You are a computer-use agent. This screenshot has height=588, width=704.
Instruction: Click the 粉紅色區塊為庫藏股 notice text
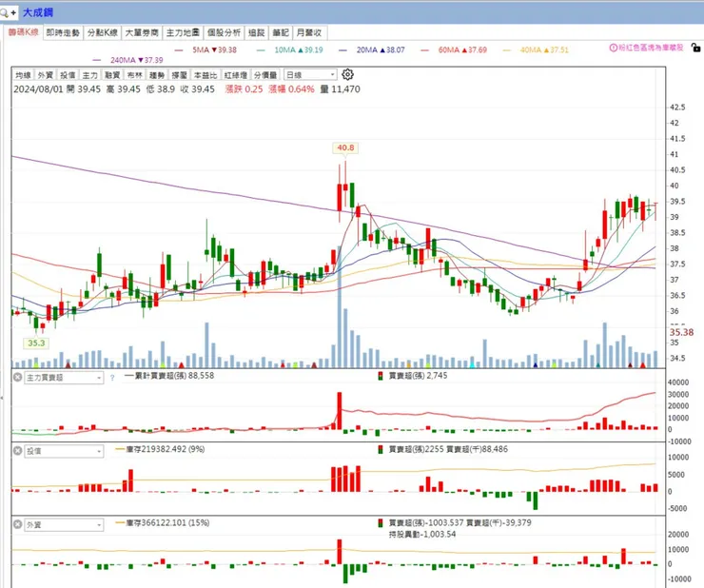coord(651,48)
